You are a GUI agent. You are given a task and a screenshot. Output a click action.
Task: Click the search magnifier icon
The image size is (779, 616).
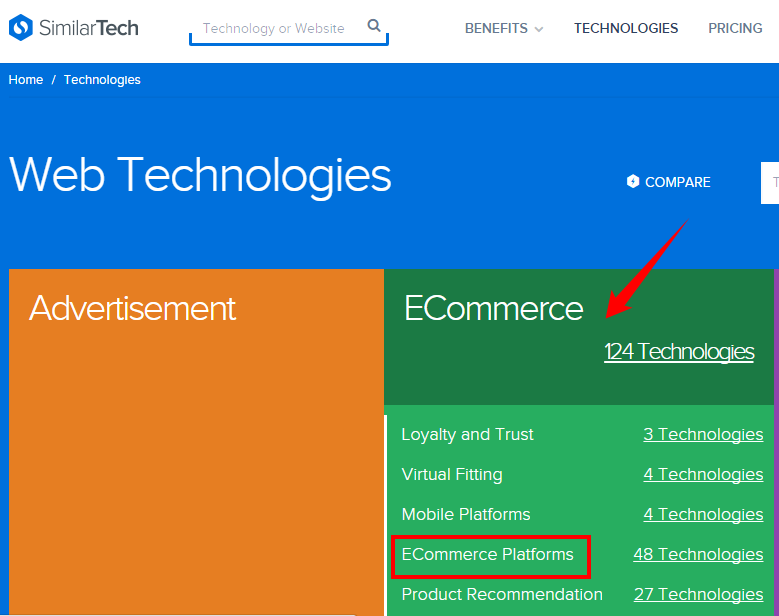pos(374,25)
